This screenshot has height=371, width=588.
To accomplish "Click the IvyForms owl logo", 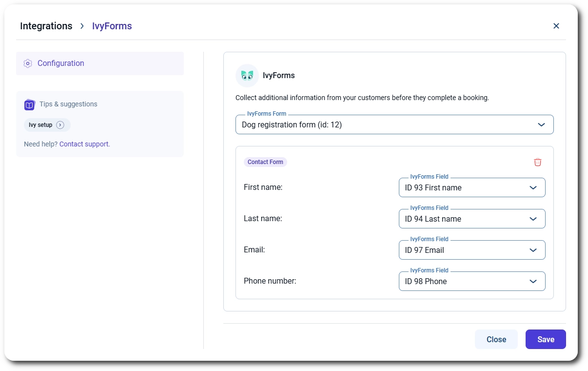I will (x=247, y=76).
